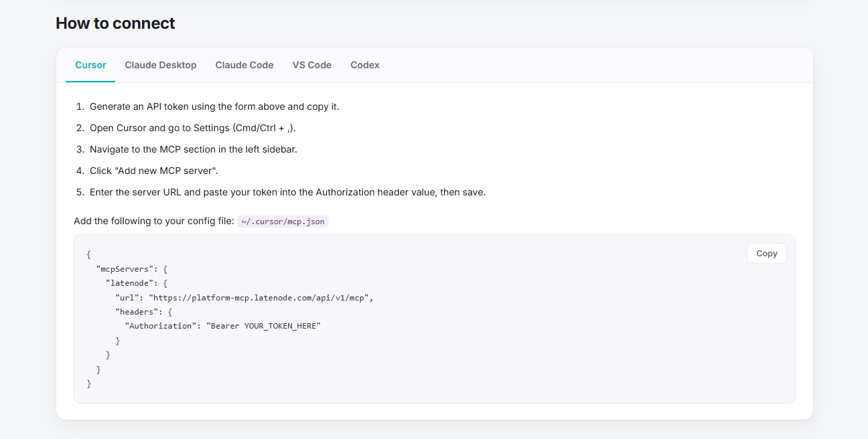Click step "Generate an API token" text
Image resolution: width=868 pixels, height=439 pixels.
(214, 106)
